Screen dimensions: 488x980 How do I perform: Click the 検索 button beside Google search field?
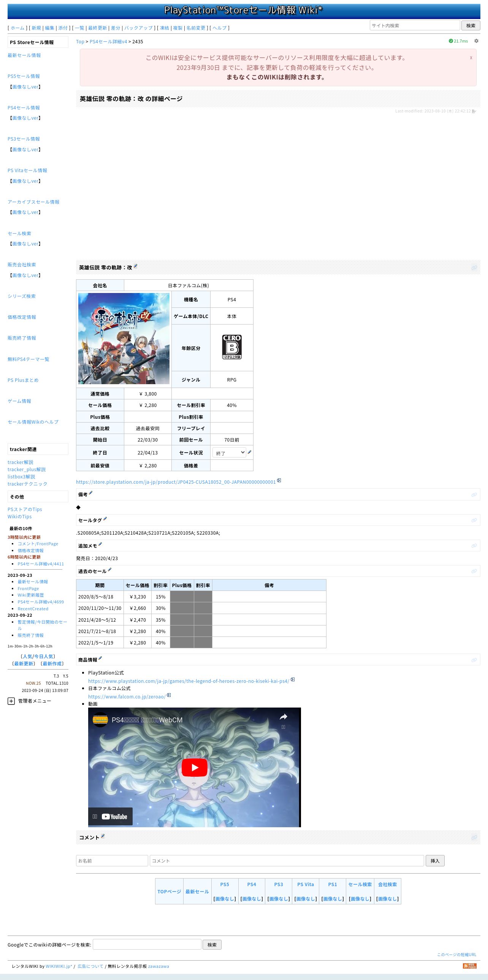tap(212, 945)
